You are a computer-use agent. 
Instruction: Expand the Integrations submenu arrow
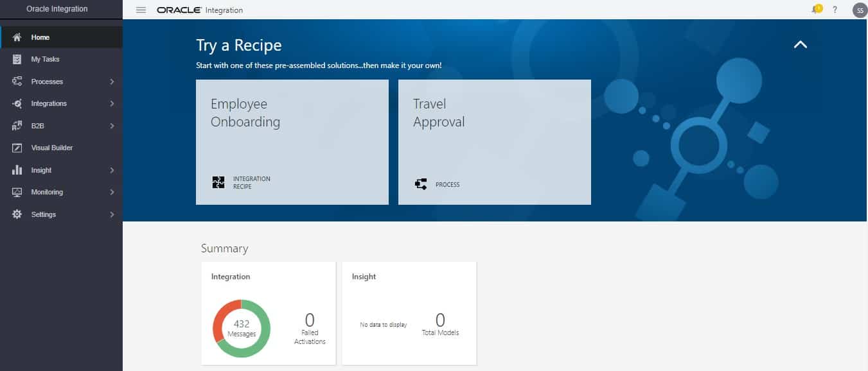coord(112,103)
